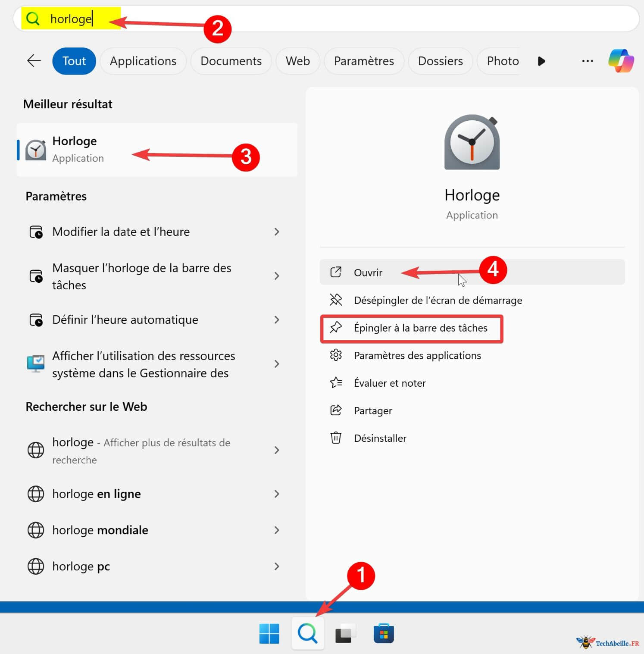Click the large Horloge app icon in preview
The width and height of the screenshot is (644, 654).
point(472,142)
